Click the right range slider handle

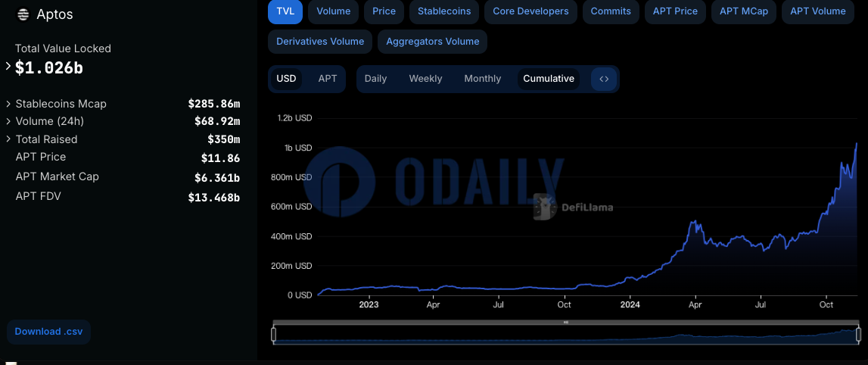pos(859,335)
